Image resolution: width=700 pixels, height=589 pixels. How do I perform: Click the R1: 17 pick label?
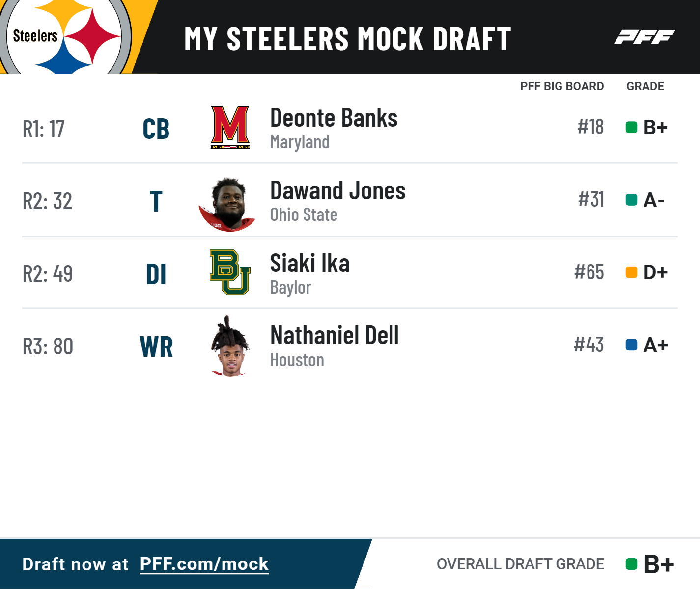[x=44, y=129]
